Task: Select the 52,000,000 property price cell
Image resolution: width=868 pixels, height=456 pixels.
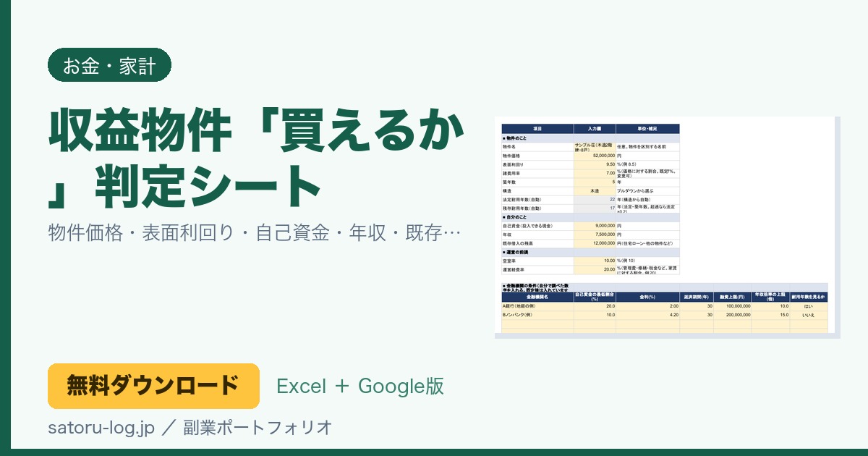Action: click(x=595, y=156)
